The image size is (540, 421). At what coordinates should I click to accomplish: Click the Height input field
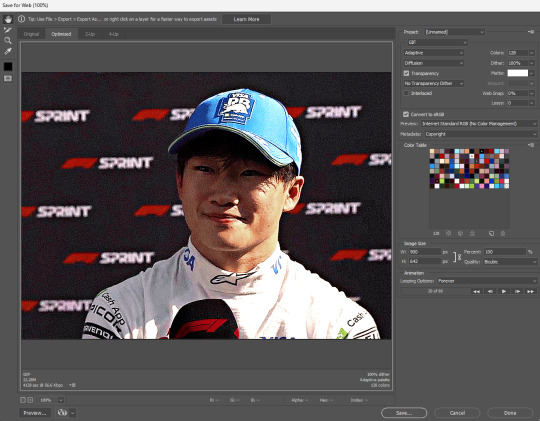(425, 261)
